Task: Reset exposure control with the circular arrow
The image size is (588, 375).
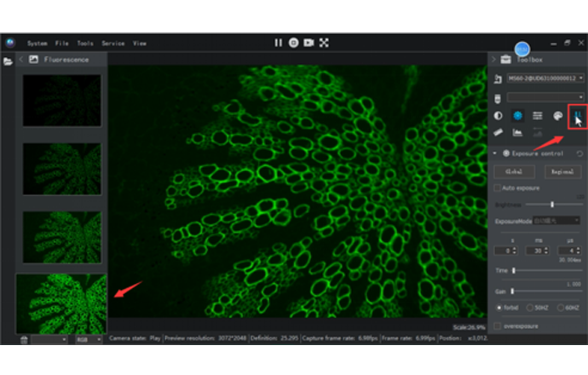Action: (x=579, y=153)
